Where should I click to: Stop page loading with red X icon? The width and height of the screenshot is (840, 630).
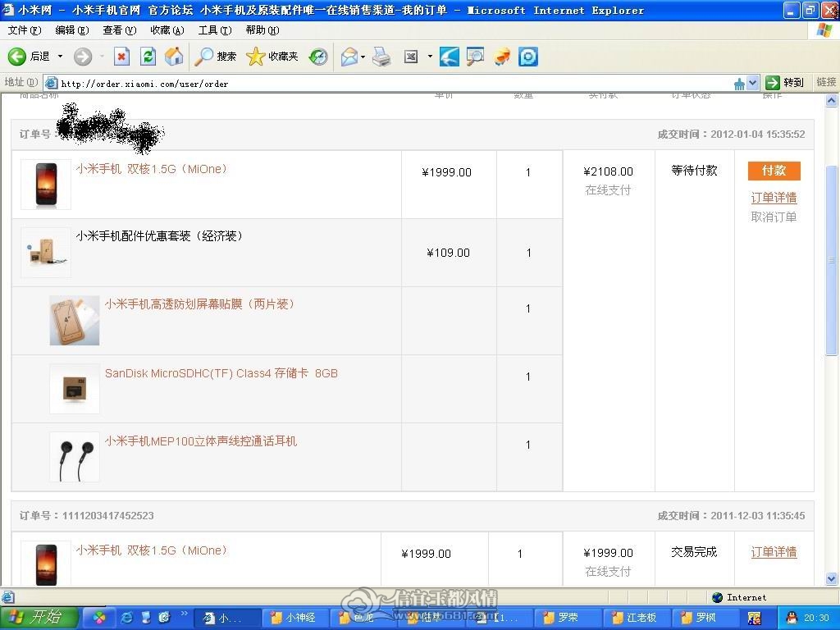(x=121, y=57)
